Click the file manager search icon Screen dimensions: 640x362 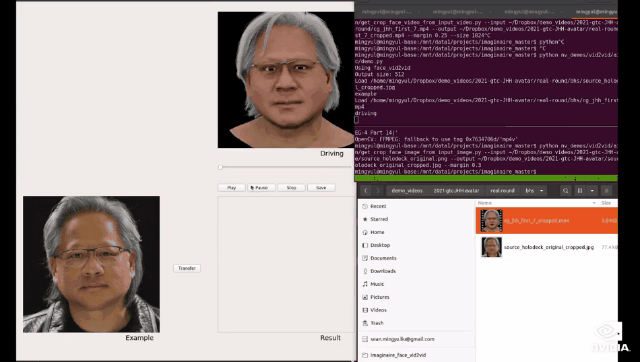(x=565, y=191)
